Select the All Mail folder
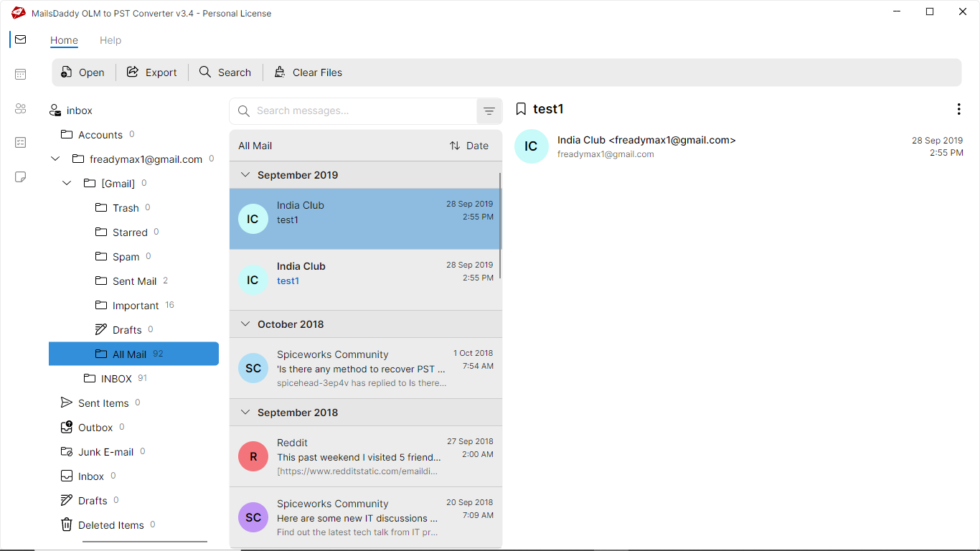 [x=133, y=354]
